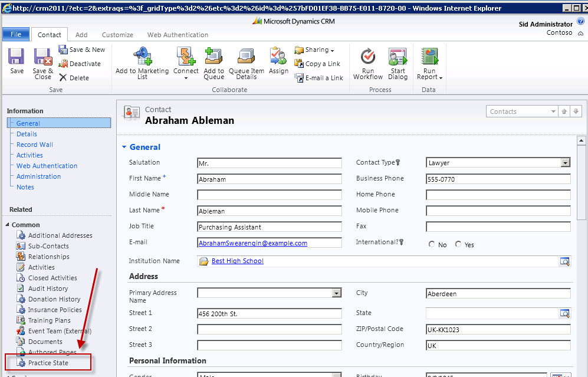Click the Job Title input field

[270, 227]
